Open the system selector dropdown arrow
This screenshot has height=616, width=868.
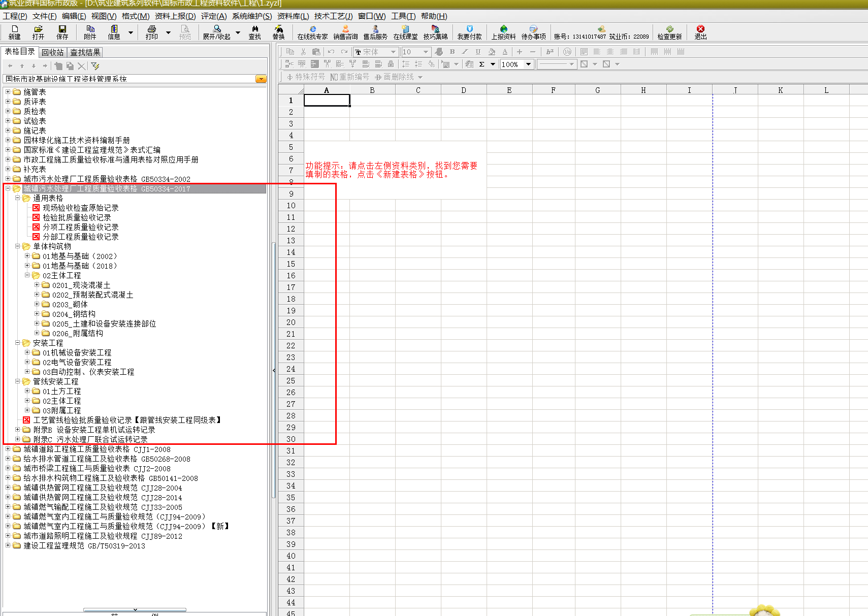click(x=261, y=79)
